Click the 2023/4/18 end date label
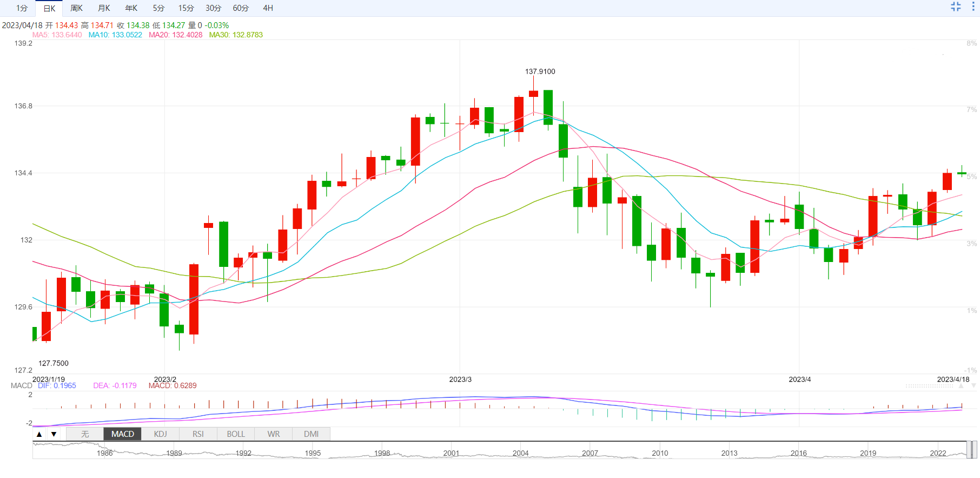This screenshot has height=478, width=980. point(953,379)
